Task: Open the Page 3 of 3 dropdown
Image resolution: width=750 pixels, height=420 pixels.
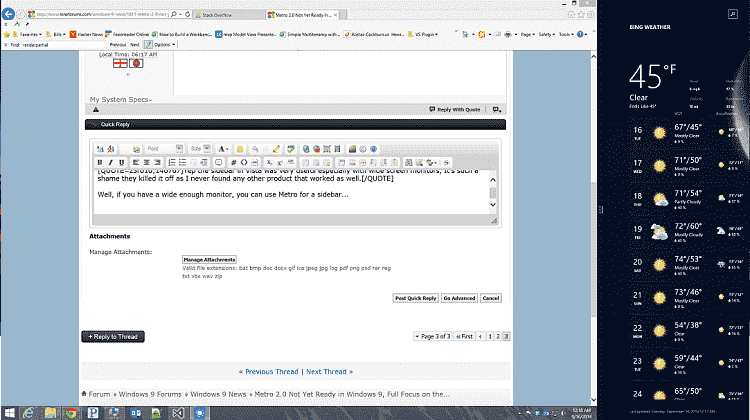Action: [x=432, y=336]
